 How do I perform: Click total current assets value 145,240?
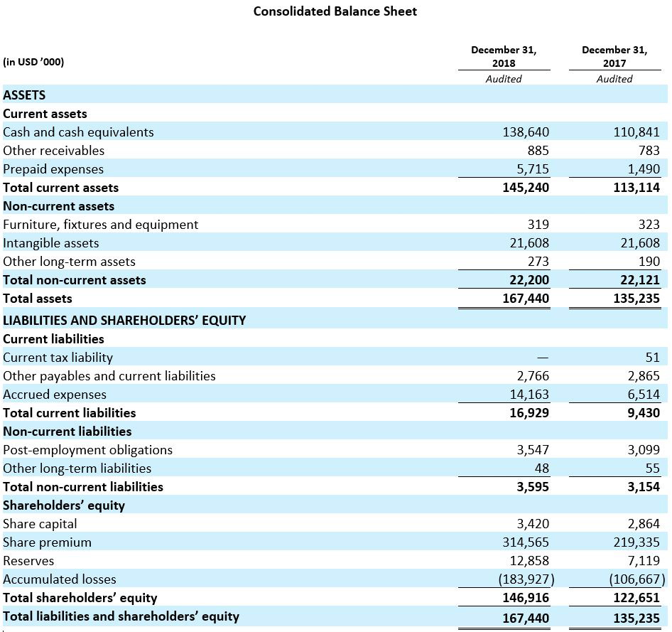(526, 188)
